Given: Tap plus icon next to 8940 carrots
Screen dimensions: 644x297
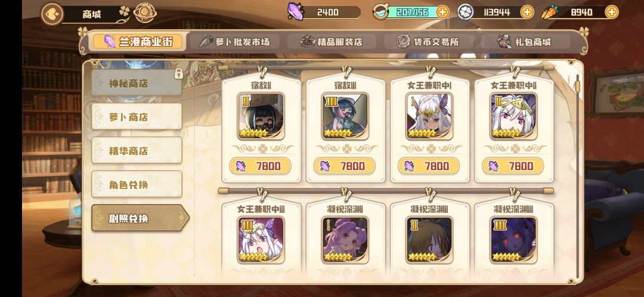Looking at the screenshot, I should click(612, 12).
